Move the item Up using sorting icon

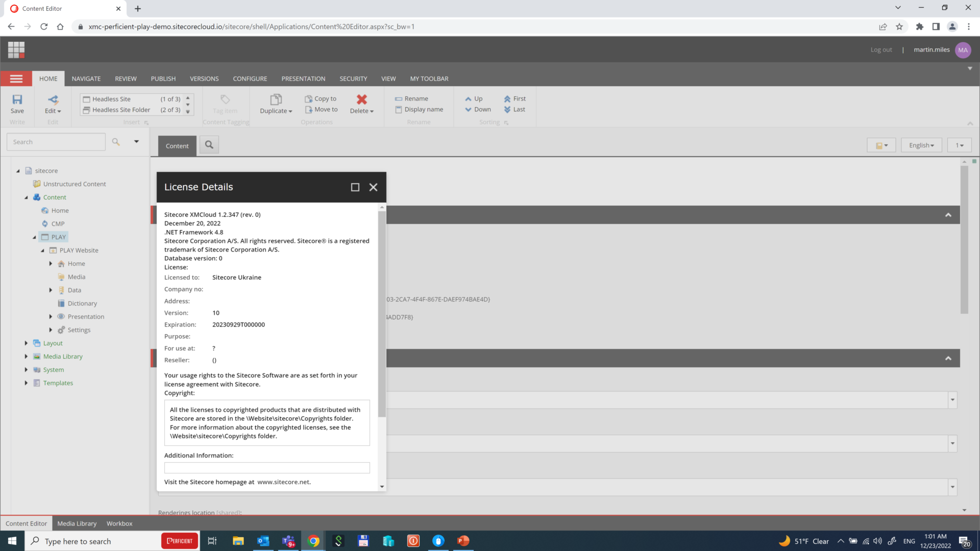(468, 98)
